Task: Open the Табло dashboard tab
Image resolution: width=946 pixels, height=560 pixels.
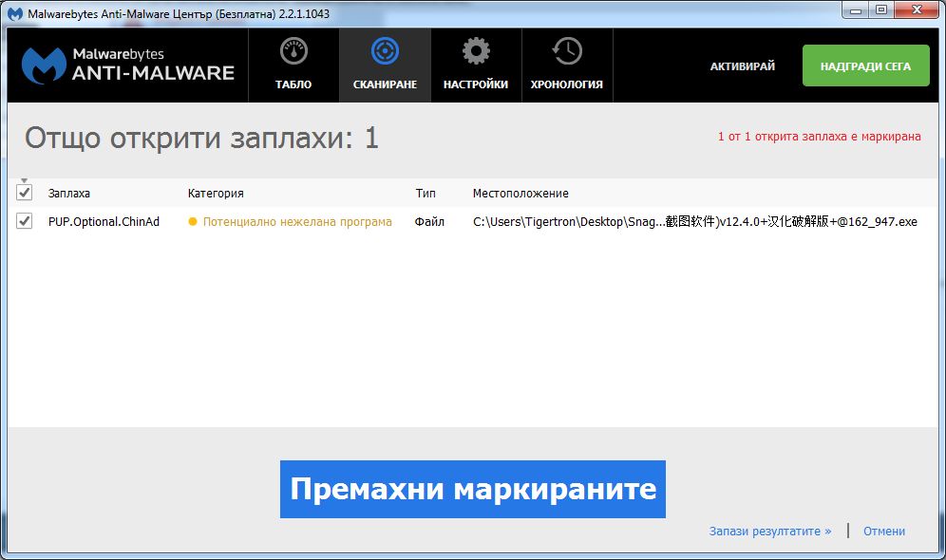Action: [x=293, y=65]
